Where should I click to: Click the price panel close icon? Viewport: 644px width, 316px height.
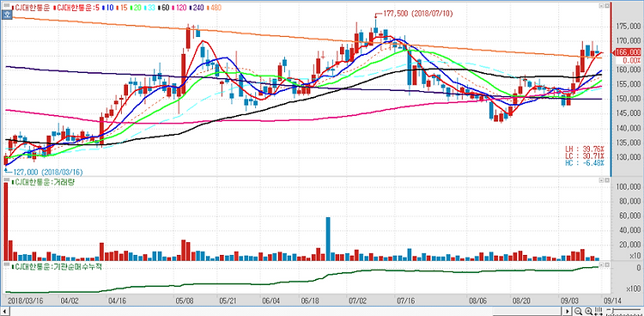coord(607,6)
